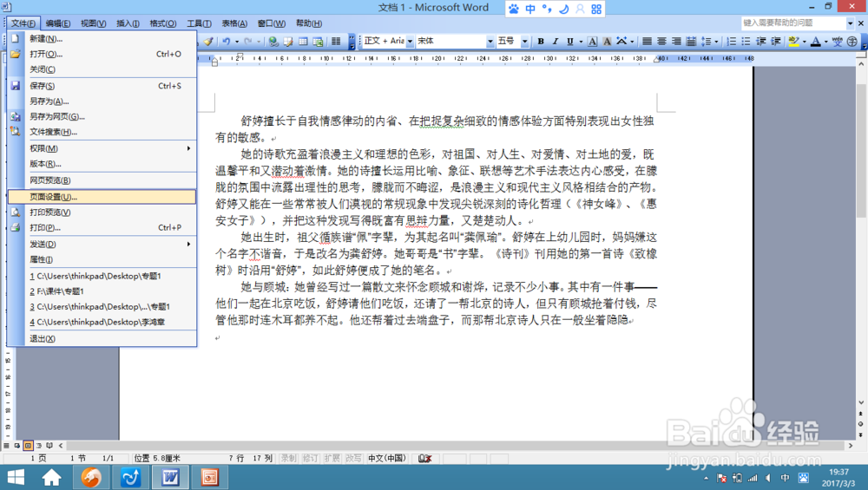The width and height of the screenshot is (868, 490).
Task: Decrease the paragraph indent
Action: tap(760, 42)
